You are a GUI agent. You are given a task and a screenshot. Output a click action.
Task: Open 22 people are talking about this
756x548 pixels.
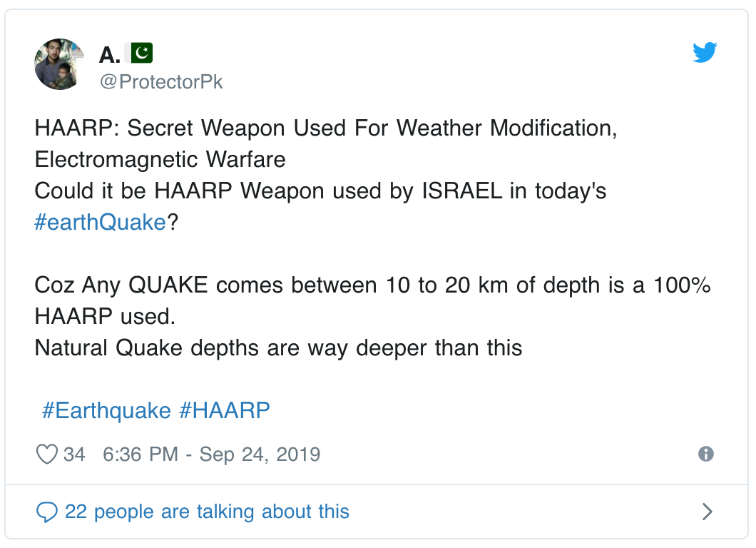pyautogui.click(x=207, y=512)
